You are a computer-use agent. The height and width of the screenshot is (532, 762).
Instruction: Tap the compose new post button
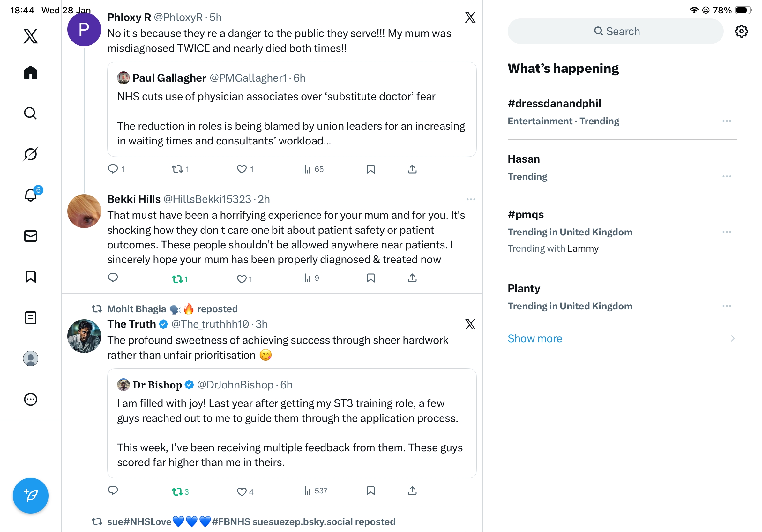[x=31, y=495]
